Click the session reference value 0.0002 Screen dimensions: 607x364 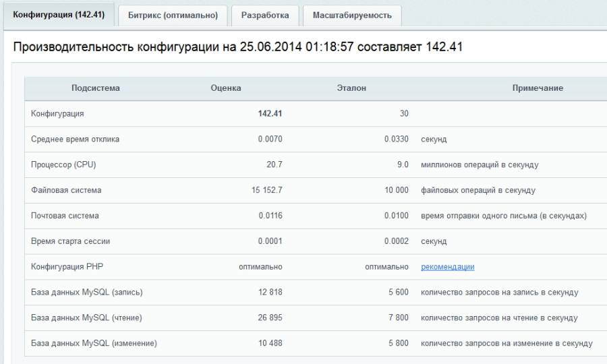click(x=396, y=241)
